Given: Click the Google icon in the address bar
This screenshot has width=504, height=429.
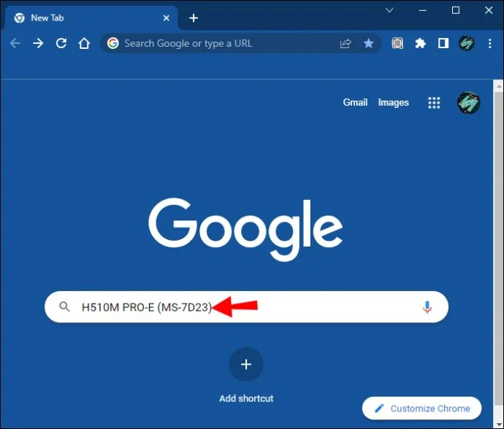Looking at the screenshot, I should (112, 43).
